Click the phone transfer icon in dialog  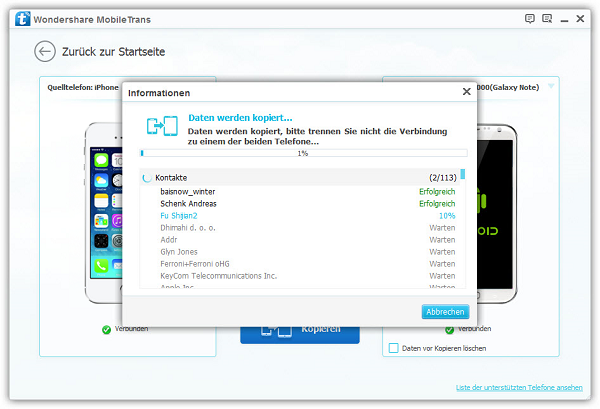[x=162, y=125]
